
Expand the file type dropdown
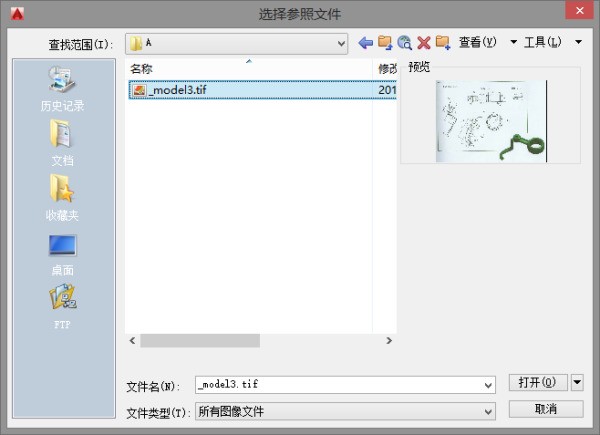coord(488,411)
